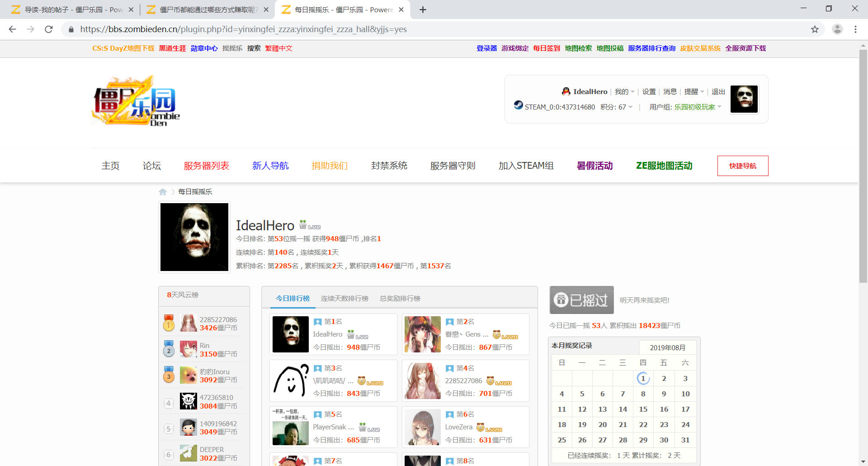The width and height of the screenshot is (868, 466).
Task: Click the CS:S DayZ地图下载 link
Action: (x=123, y=48)
